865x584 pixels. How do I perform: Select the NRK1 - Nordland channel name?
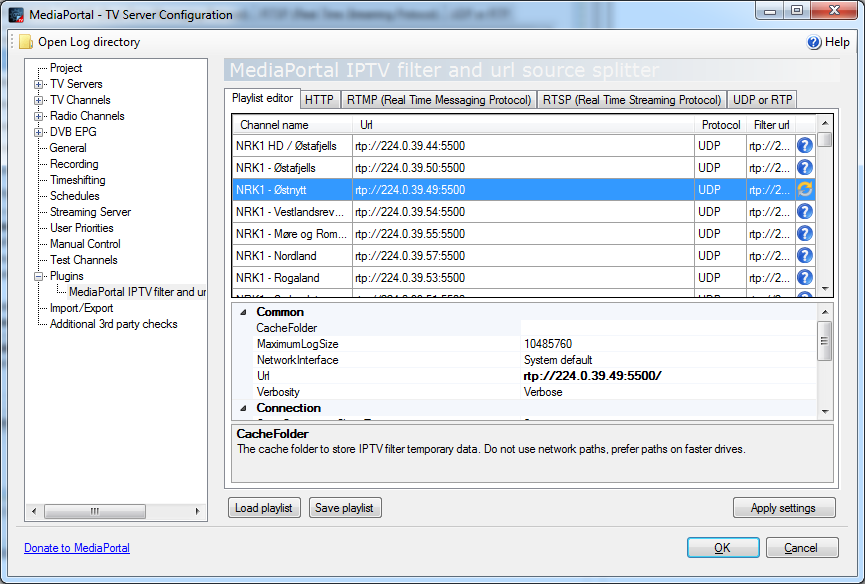click(276, 256)
